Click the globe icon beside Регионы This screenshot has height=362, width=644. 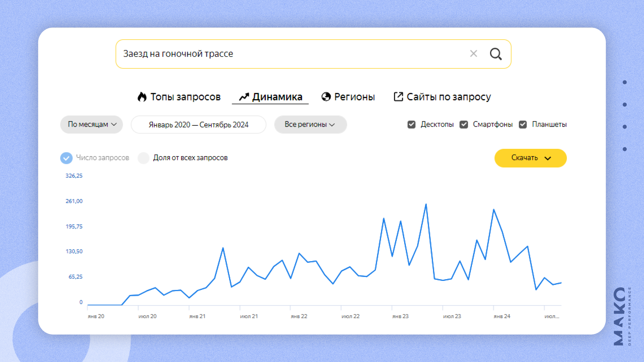click(326, 97)
